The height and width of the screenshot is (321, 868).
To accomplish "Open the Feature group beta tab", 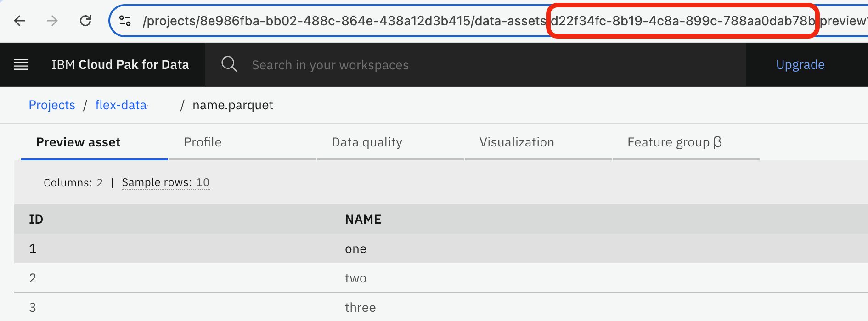I will [x=674, y=142].
